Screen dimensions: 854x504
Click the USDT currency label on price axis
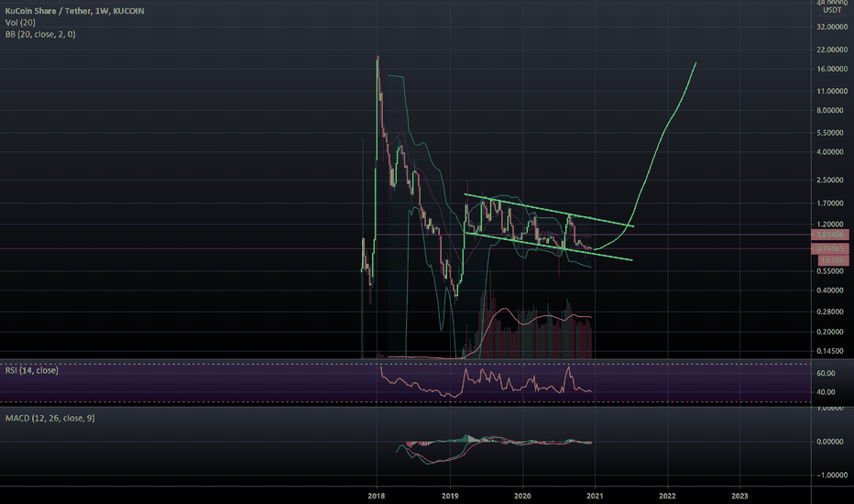[832, 10]
